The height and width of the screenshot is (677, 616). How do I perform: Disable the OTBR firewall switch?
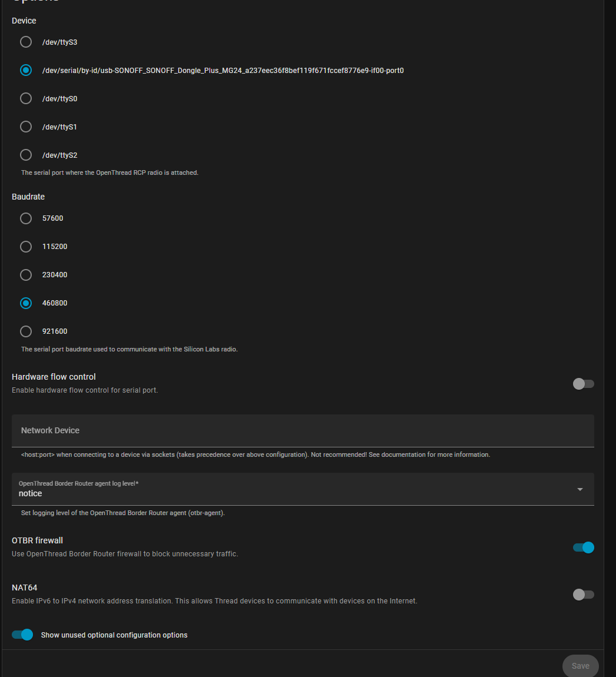click(583, 547)
